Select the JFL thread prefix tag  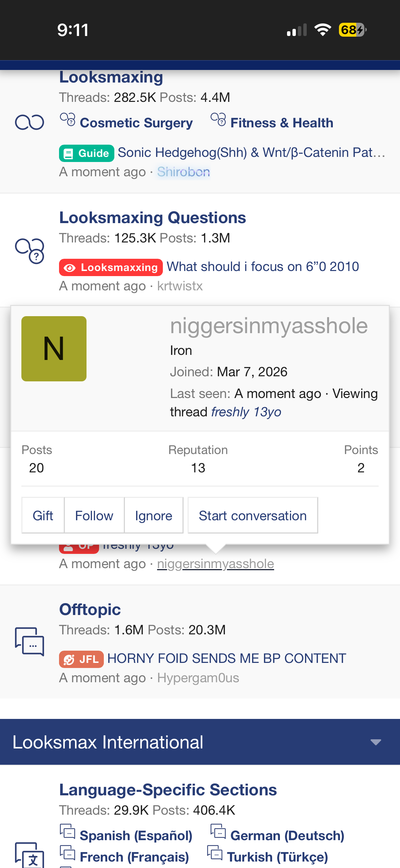(x=81, y=659)
